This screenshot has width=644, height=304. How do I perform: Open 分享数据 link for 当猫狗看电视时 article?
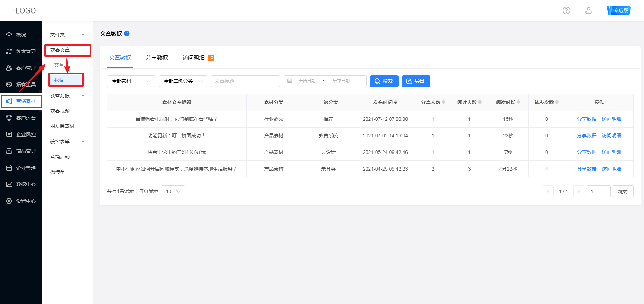[587, 119]
